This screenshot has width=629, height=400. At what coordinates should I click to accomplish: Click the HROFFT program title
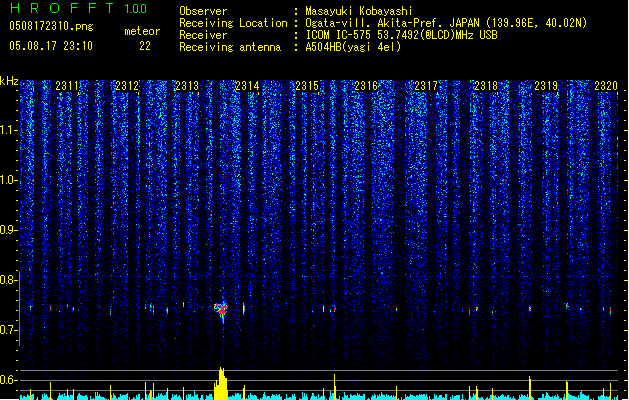[62, 8]
